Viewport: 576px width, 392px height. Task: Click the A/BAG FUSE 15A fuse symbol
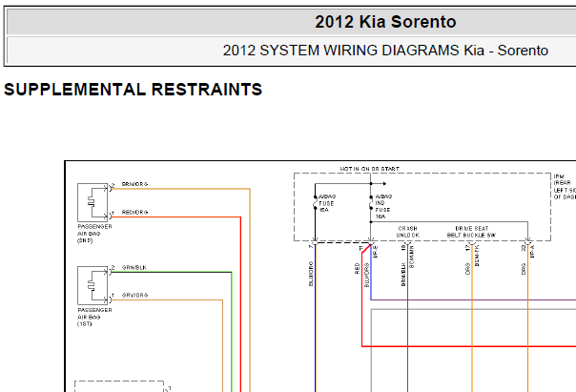315,202
